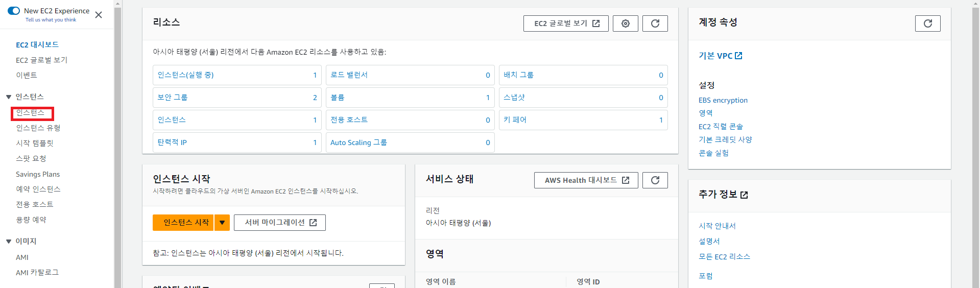Click the EC2 글로벌 보기 button
The width and height of the screenshot is (980, 288).
566,23
